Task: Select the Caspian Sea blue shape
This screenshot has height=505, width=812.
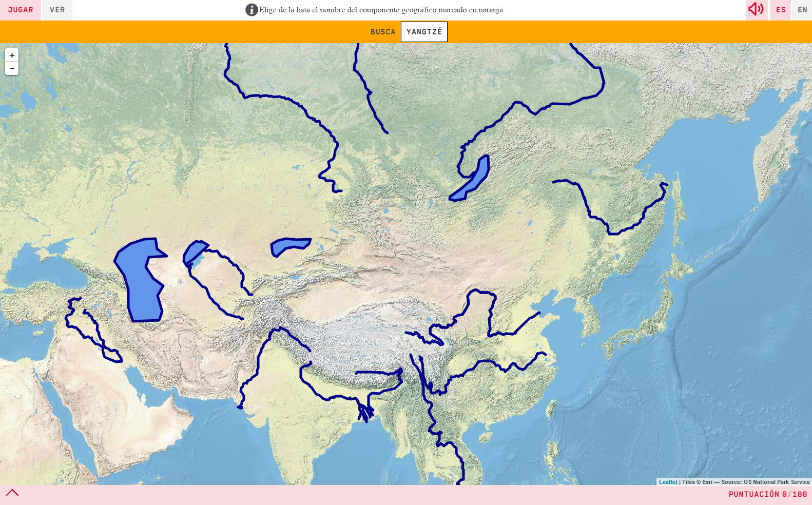Action: tap(140, 281)
